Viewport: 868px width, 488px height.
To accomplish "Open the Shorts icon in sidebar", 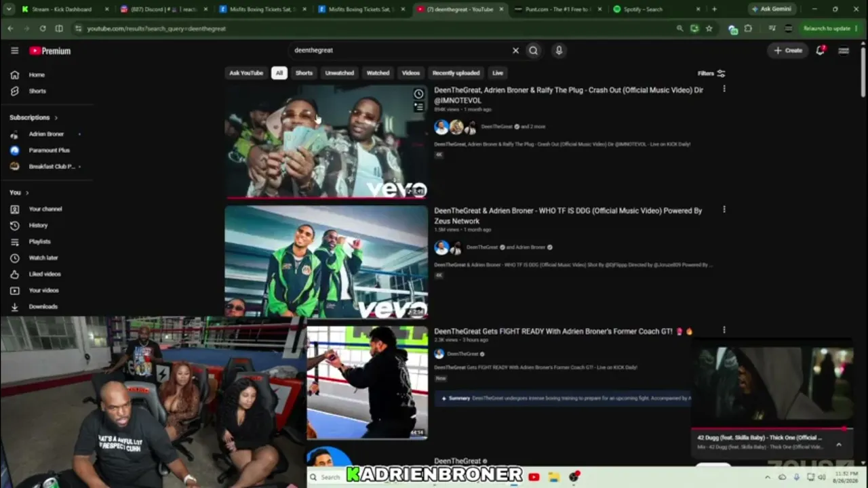I will [15, 91].
